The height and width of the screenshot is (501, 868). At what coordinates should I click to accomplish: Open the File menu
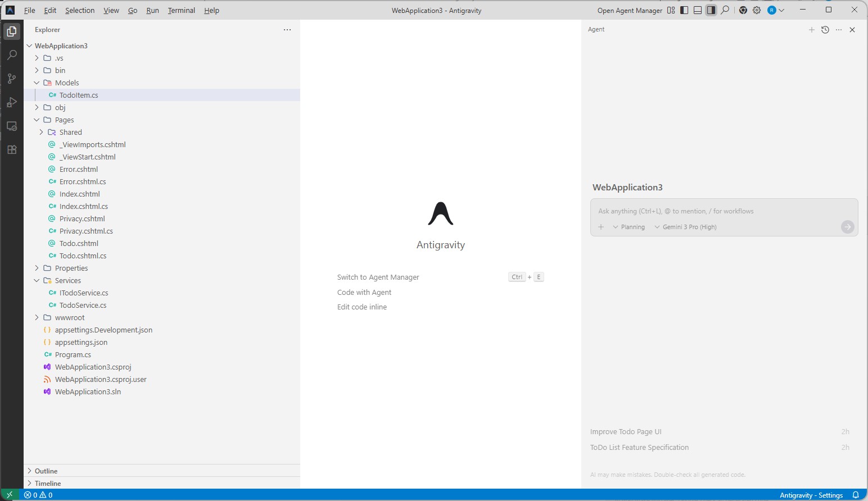[30, 10]
